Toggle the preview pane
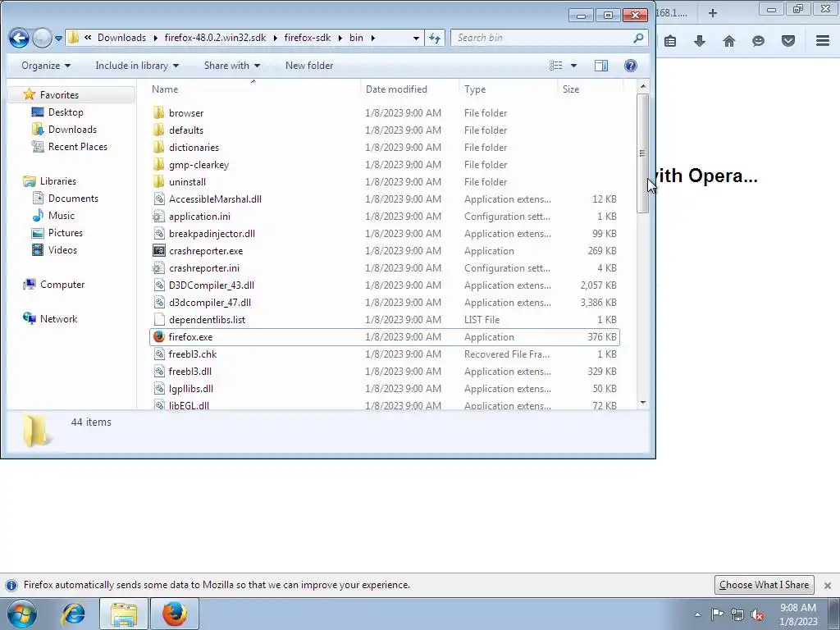Screen dimensions: 840x630 pos(601,66)
